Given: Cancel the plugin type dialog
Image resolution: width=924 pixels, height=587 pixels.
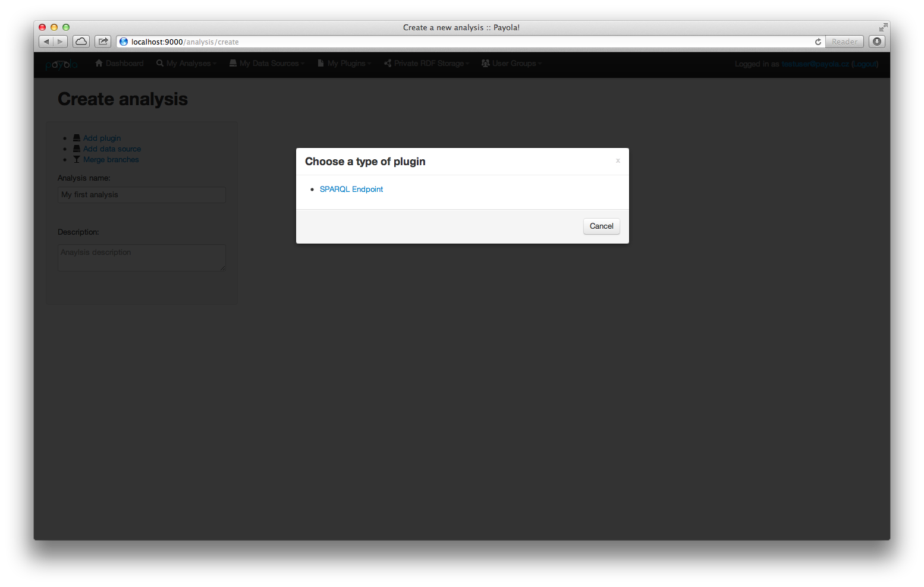Looking at the screenshot, I should click(601, 226).
